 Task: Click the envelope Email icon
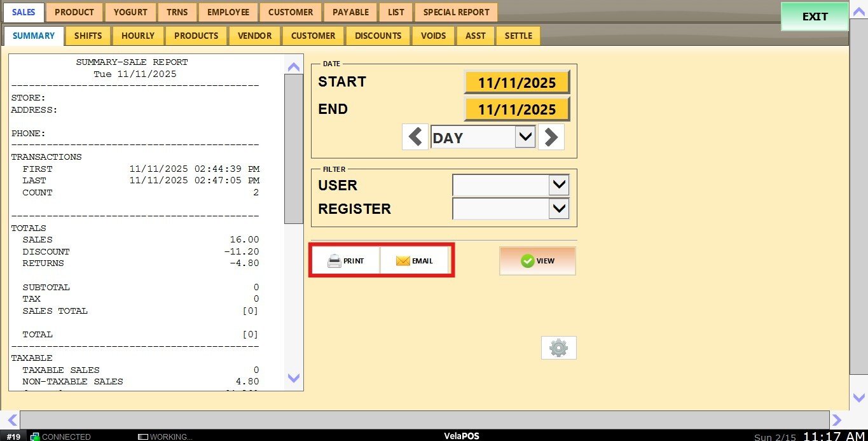coord(403,261)
